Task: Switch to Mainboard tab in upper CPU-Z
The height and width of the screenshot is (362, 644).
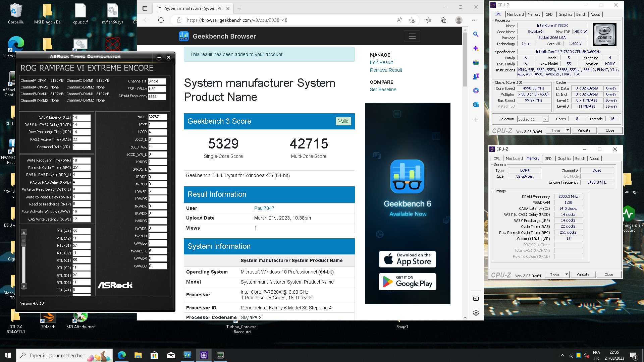Action: pos(515,14)
